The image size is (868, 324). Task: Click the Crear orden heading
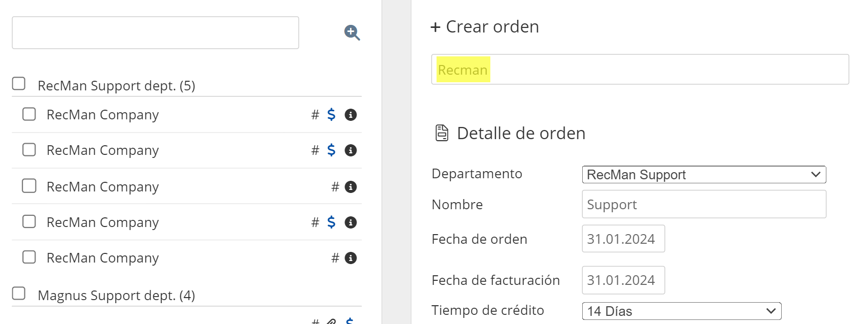click(485, 27)
